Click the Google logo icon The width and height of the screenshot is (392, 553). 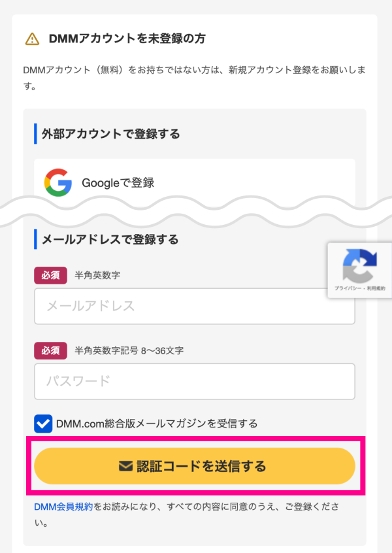coord(58,182)
